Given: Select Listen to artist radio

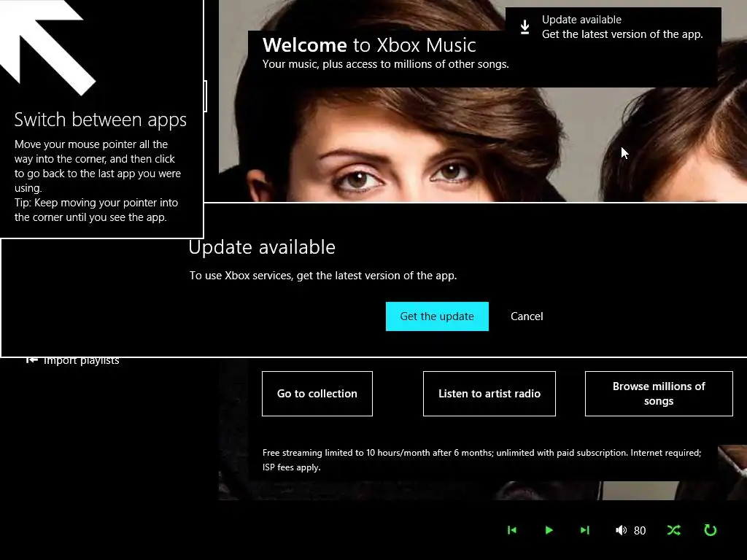Looking at the screenshot, I should tap(489, 394).
